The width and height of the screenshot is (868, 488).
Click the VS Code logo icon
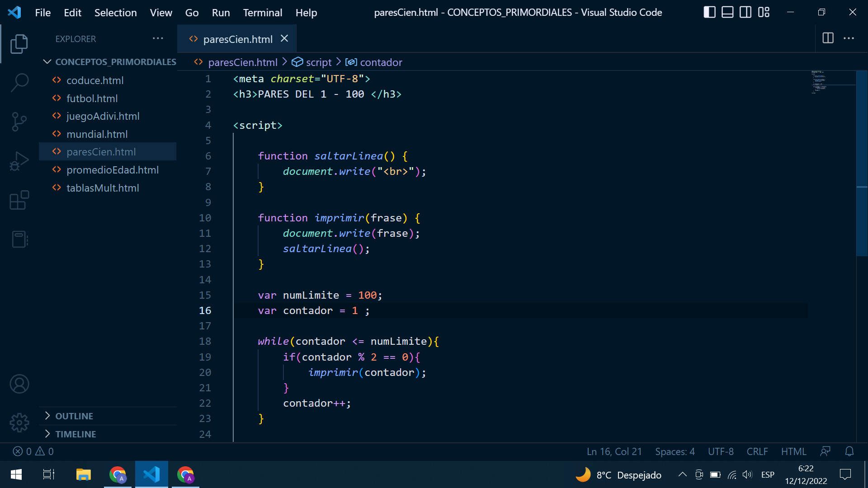(x=14, y=12)
